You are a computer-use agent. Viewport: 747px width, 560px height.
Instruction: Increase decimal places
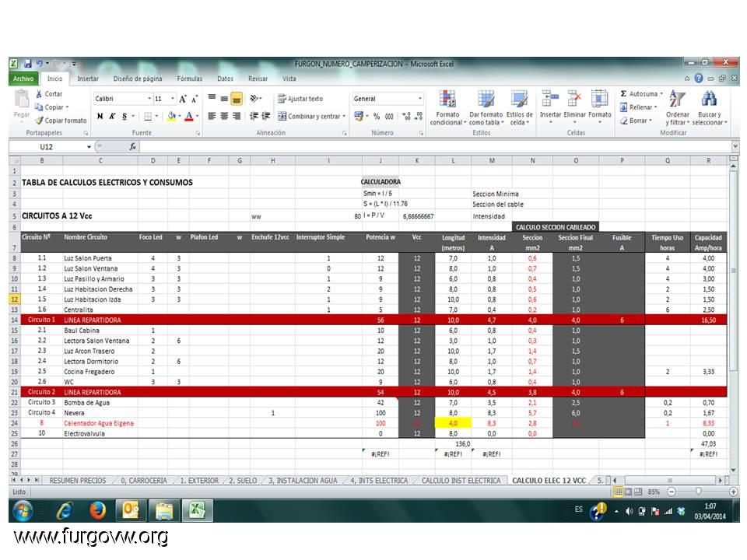pyautogui.click(x=406, y=116)
